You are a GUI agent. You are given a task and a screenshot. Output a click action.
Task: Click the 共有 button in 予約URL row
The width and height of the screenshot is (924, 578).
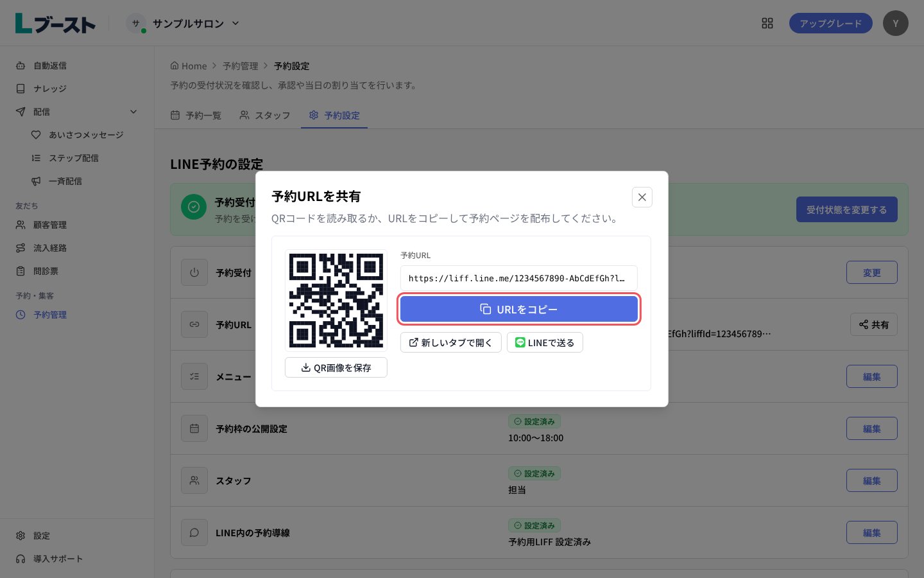click(x=874, y=324)
